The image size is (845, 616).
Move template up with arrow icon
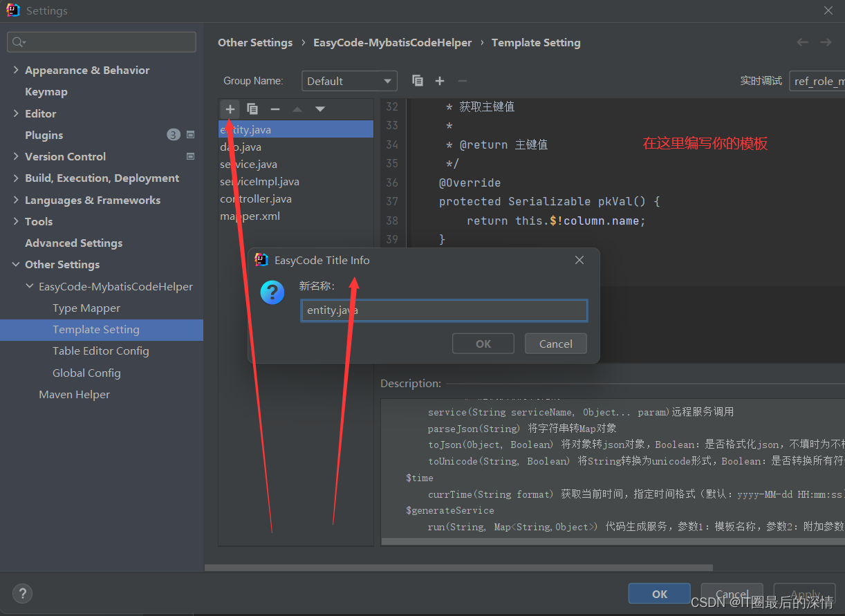(x=297, y=109)
